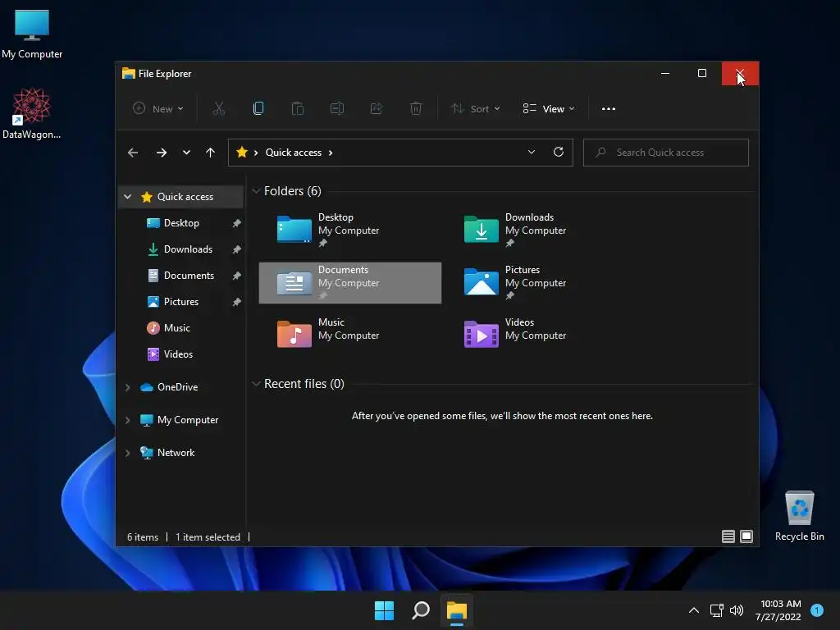This screenshot has height=630, width=840.
Task: Open the Sort dropdown menu
Action: click(475, 109)
